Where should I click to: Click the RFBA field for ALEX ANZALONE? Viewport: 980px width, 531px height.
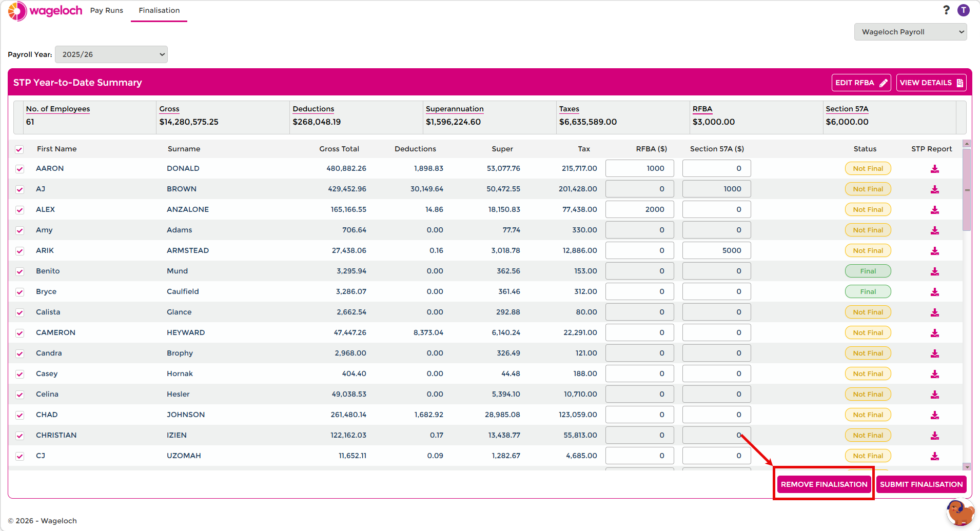click(x=640, y=209)
